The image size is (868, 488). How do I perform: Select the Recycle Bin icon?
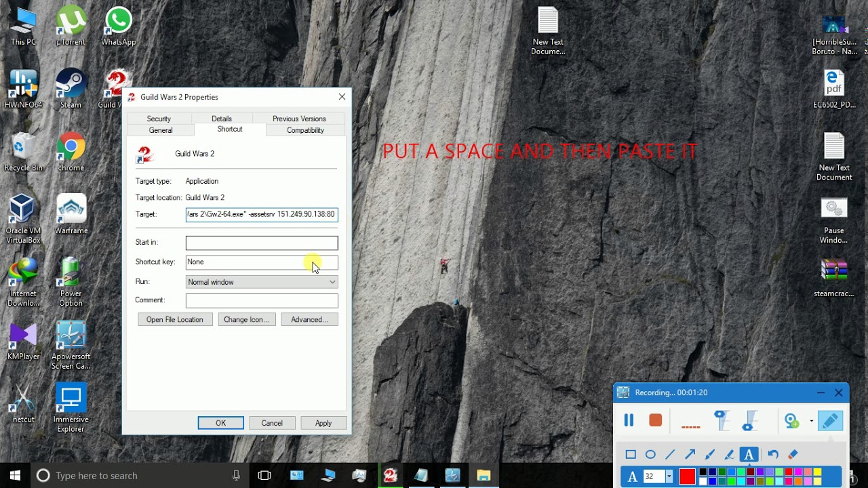pyautogui.click(x=23, y=152)
